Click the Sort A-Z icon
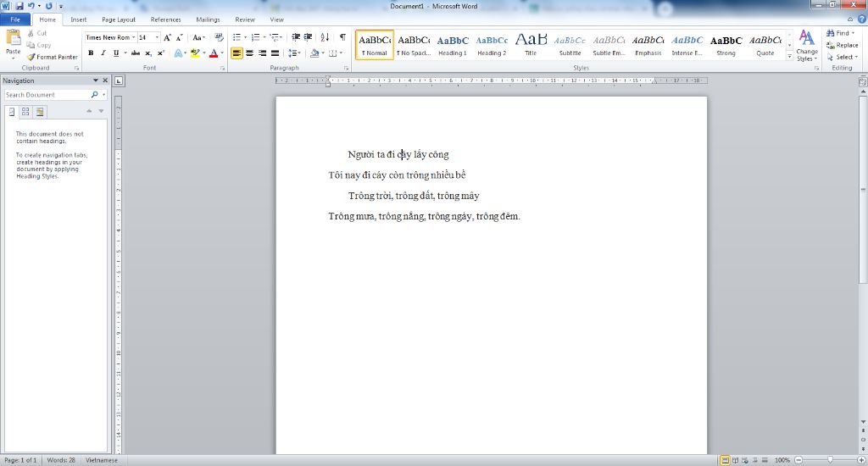 (x=325, y=37)
